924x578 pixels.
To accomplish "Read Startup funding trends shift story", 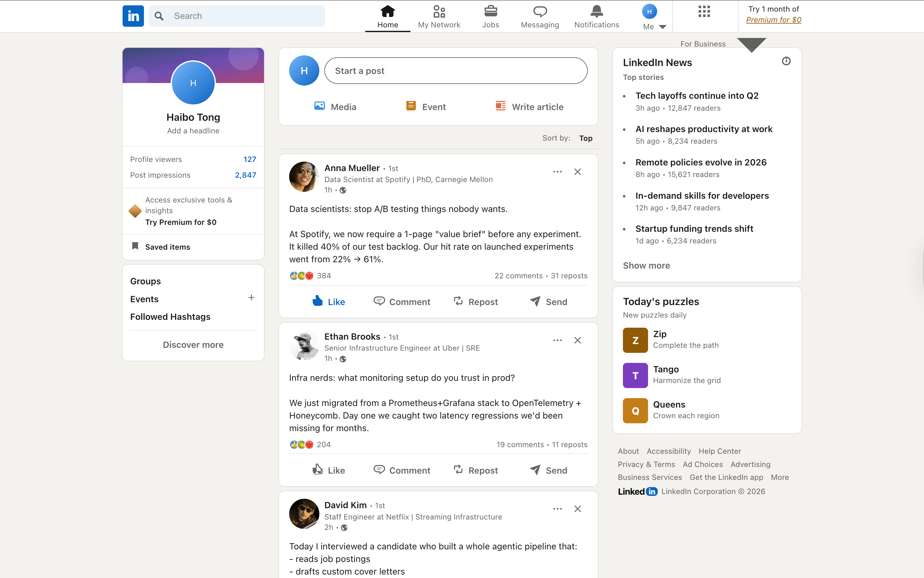I will click(694, 229).
